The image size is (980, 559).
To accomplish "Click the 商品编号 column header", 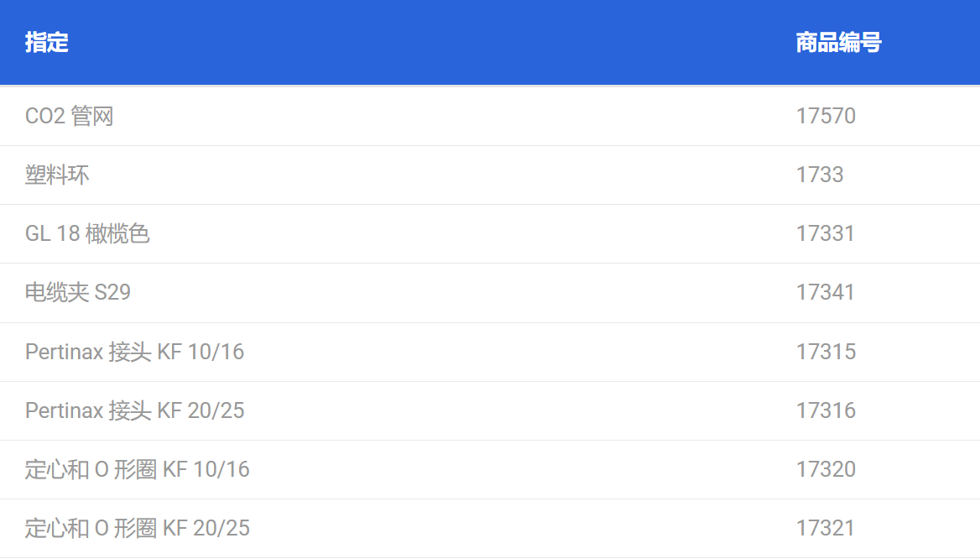I will pos(838,43).
